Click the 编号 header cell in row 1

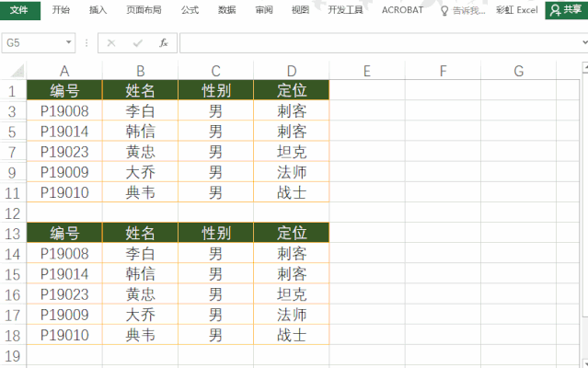point(64,90)
